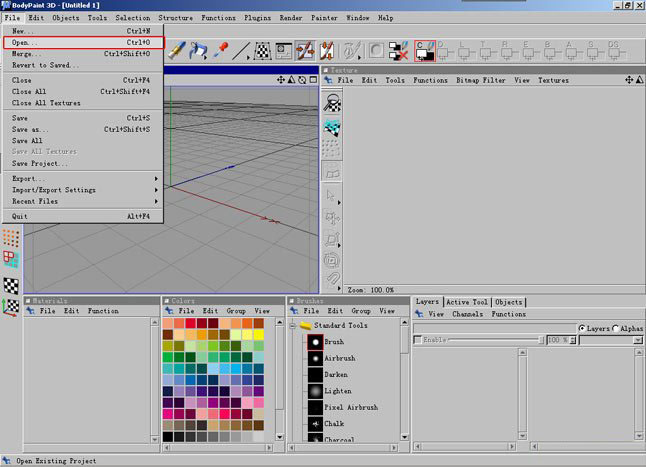The width and height of the screenshot is (646, 467).
Task: Click the black-white checkerboard texture icon
Action: 11,286
